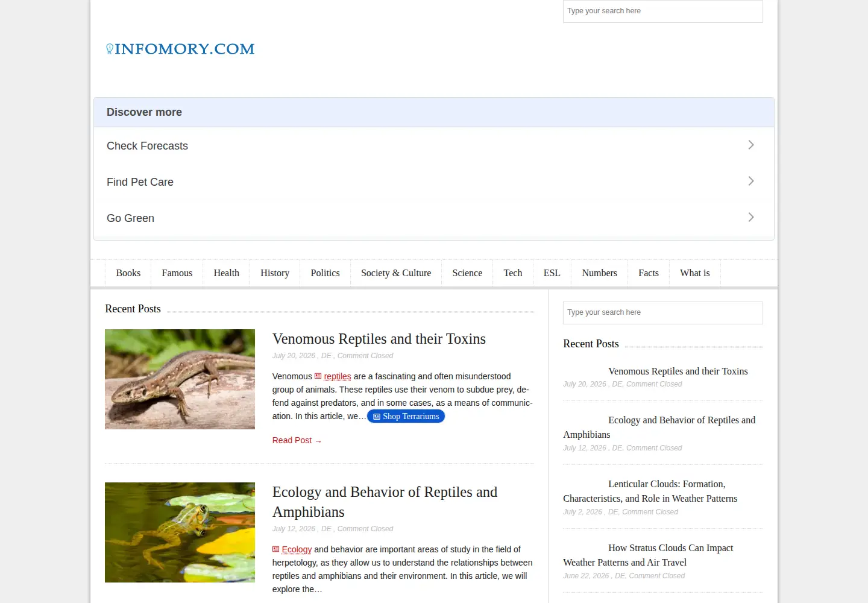Click the lightbulb icon in Infomory logo
Screen dimensions: 868x603
click(x=110, y=49)
